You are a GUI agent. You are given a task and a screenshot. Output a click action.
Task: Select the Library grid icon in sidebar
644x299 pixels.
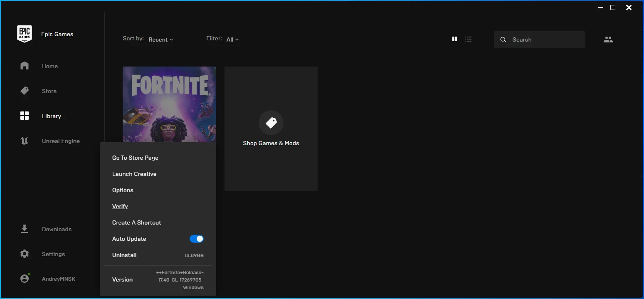[x=25, y=116]
